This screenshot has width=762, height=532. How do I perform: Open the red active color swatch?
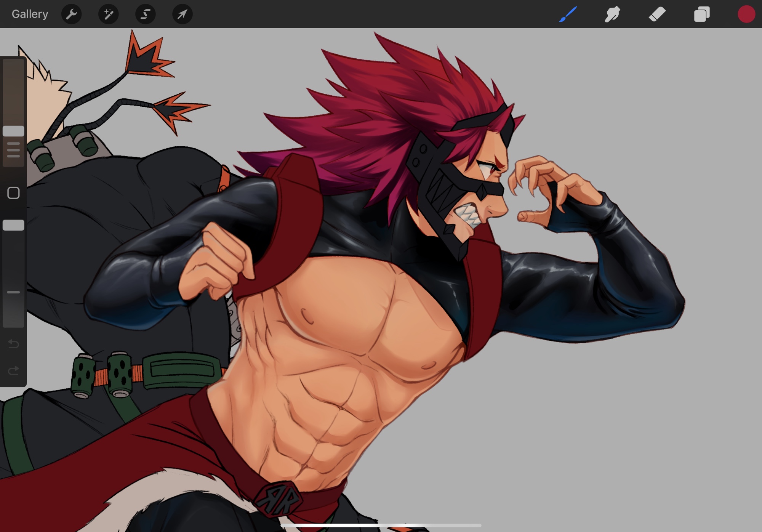(746, 14)
